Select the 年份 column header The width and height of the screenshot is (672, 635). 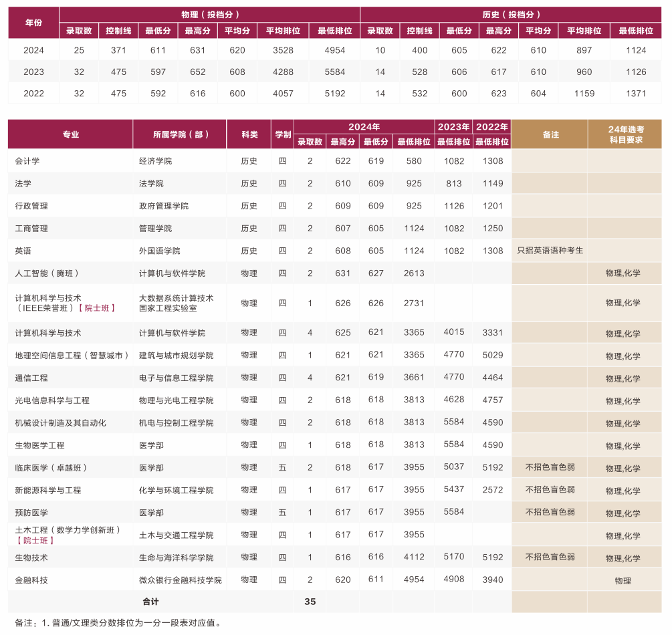pos(33,21)
